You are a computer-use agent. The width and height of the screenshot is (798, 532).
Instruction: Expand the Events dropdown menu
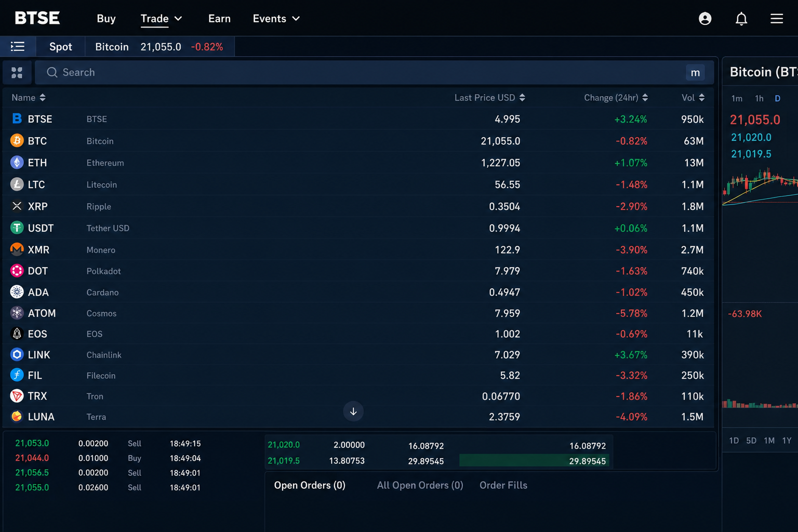pyautogui.click(x=276, y=19)
